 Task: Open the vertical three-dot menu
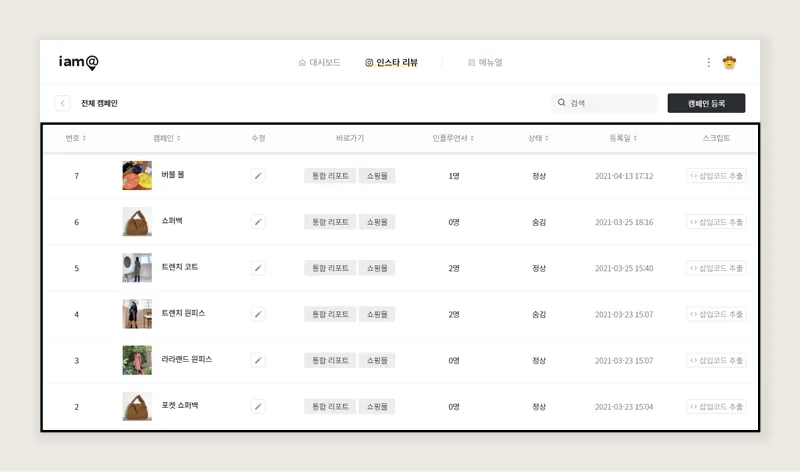(x=708, y=62)
